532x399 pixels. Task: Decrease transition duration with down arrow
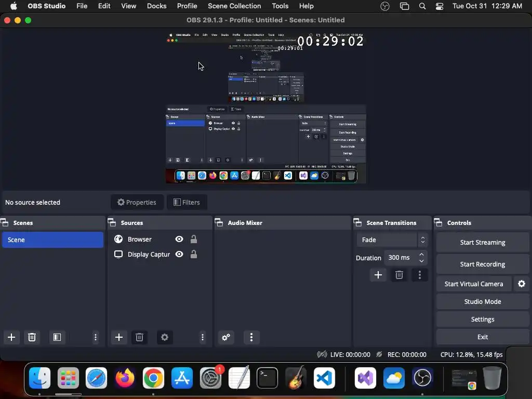coord(421,261)
